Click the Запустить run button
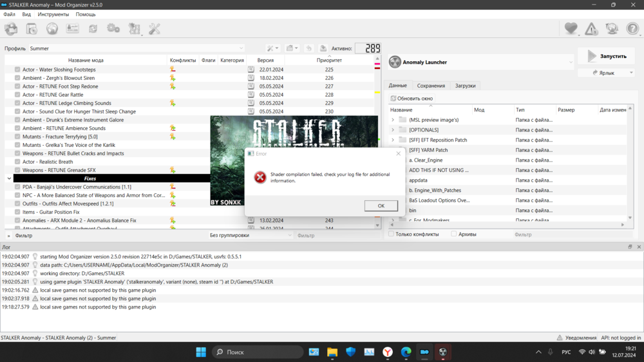This screenshot has height=362, width=644. pos(607,57)
